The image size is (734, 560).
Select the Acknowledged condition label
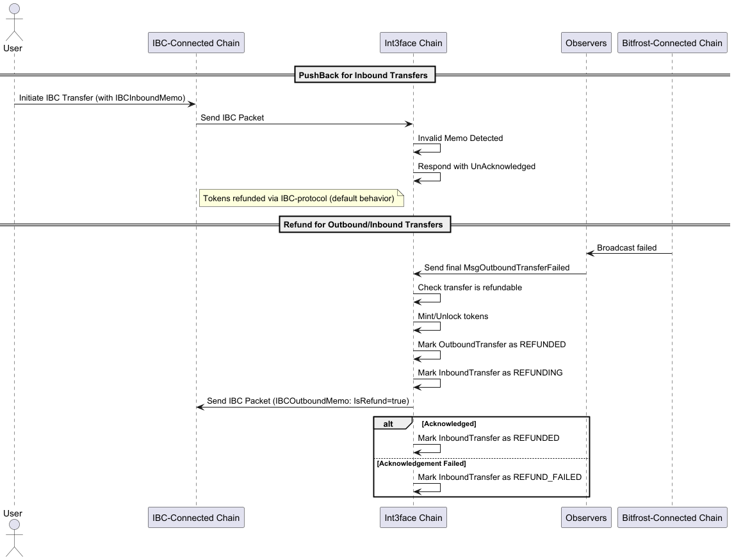(x=449, y=423)
